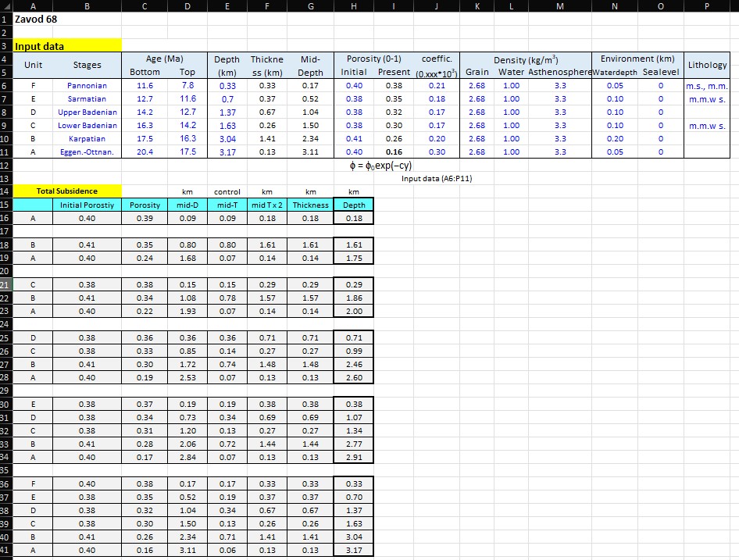Select the 'Age (Ma)' header cell
Viewport: 739px width, 560px height.
point(165,59)
